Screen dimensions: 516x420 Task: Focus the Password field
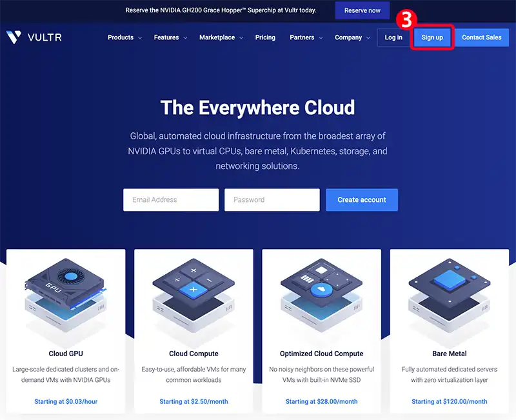click(x=272, y=200)
